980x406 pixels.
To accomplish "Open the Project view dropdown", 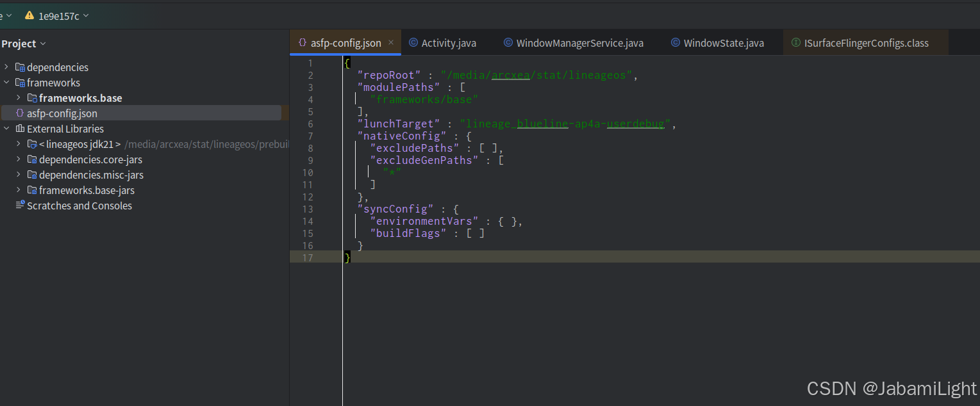I will coord(42,43).
